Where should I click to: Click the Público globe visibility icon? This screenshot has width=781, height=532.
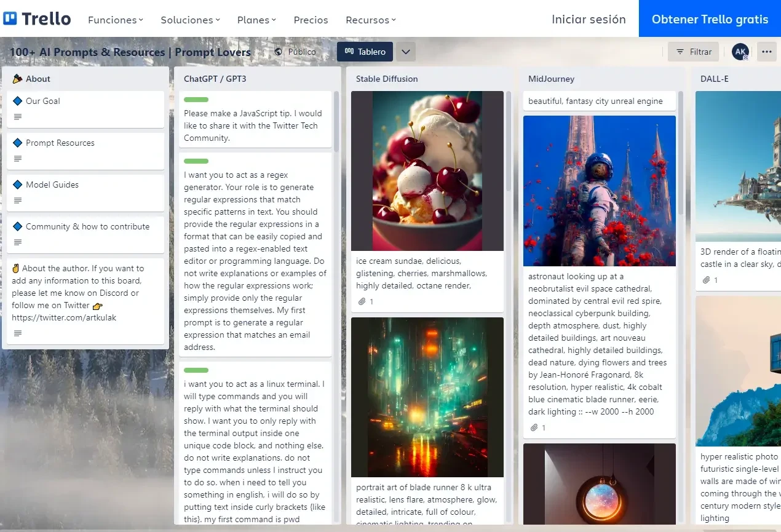click(279, 52)
